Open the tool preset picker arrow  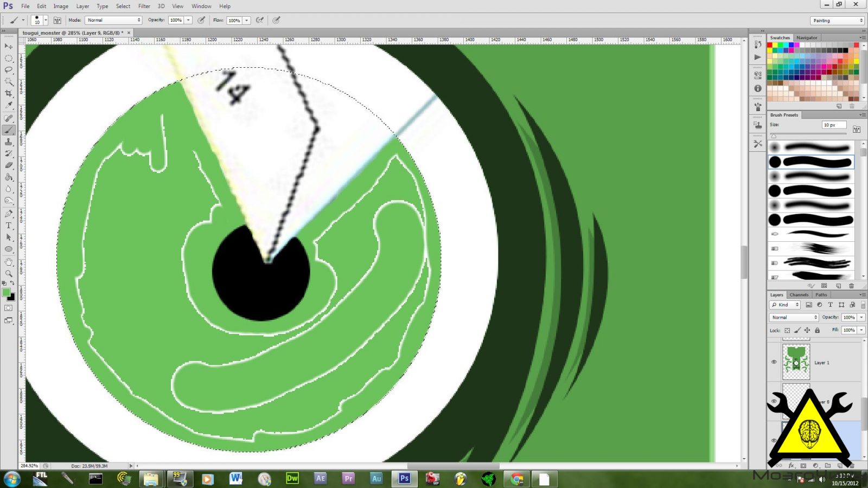pos(23,20)
